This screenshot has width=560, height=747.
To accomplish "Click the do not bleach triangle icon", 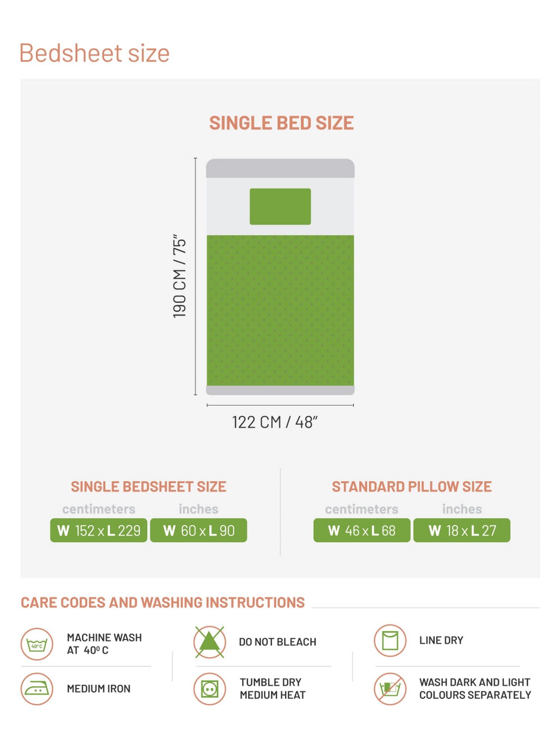I will click(209, 642).
